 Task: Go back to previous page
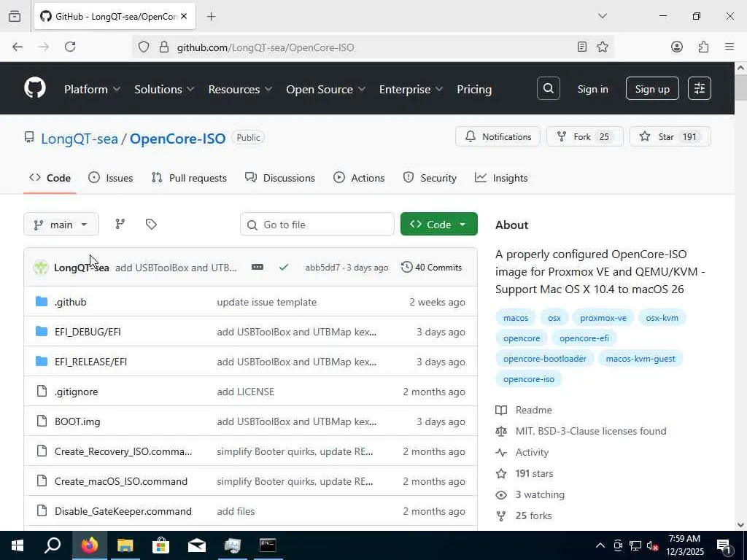point(18,47)
